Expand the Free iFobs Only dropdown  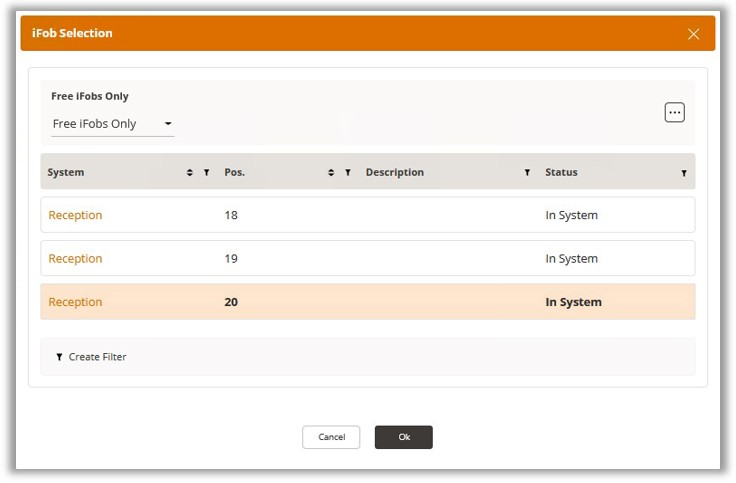(x=112, y=124)
